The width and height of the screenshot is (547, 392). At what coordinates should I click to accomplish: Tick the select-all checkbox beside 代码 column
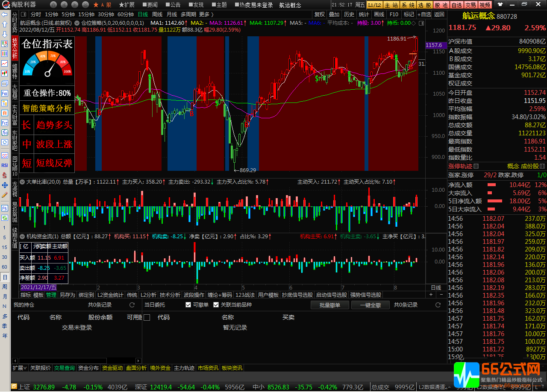coord(147,317)
